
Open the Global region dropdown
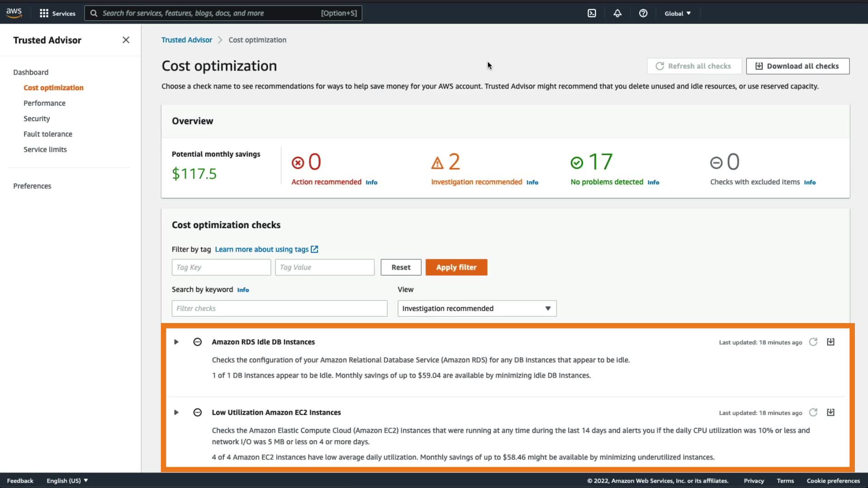(677, 14)
